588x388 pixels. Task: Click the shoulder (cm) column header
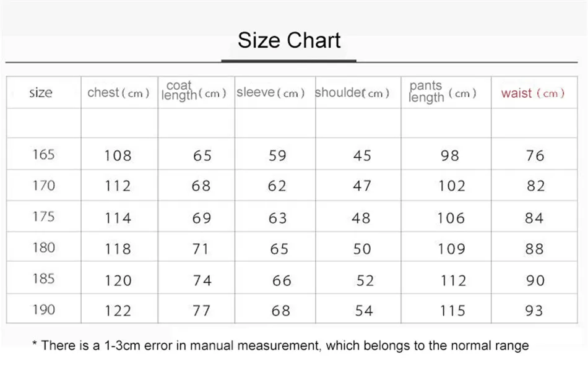pos(352,93)
